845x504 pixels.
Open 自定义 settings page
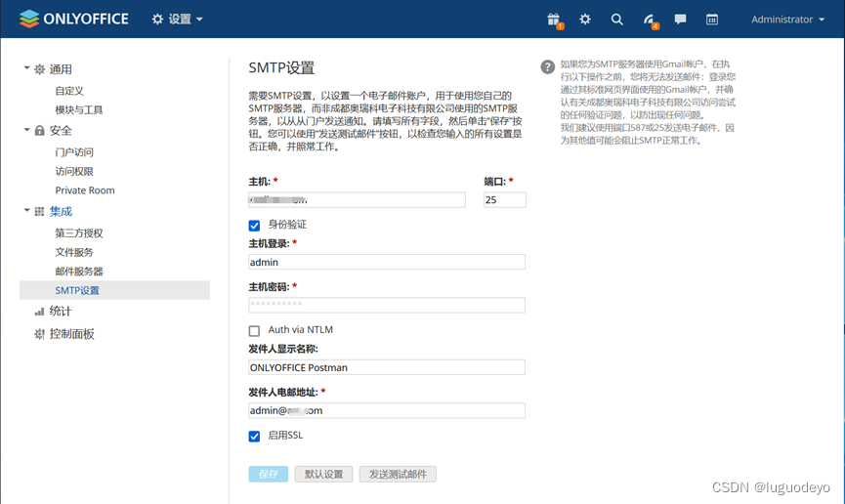coord(69,91)
